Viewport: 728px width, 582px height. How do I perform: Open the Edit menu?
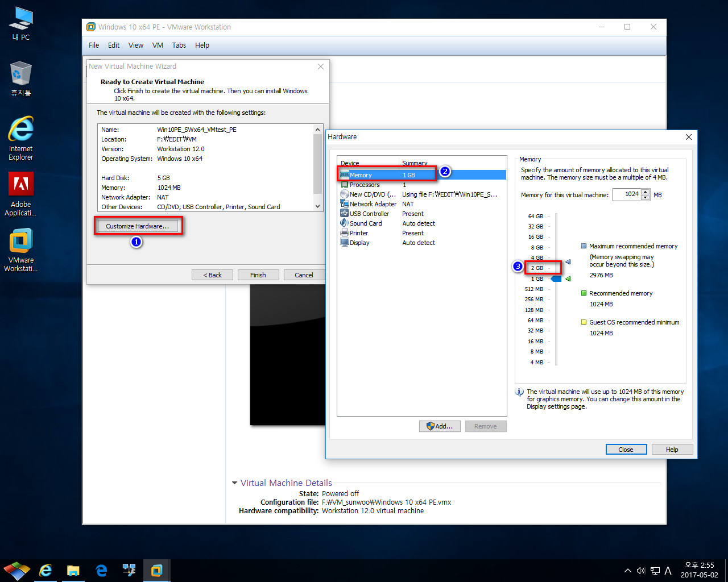[114, 45]
